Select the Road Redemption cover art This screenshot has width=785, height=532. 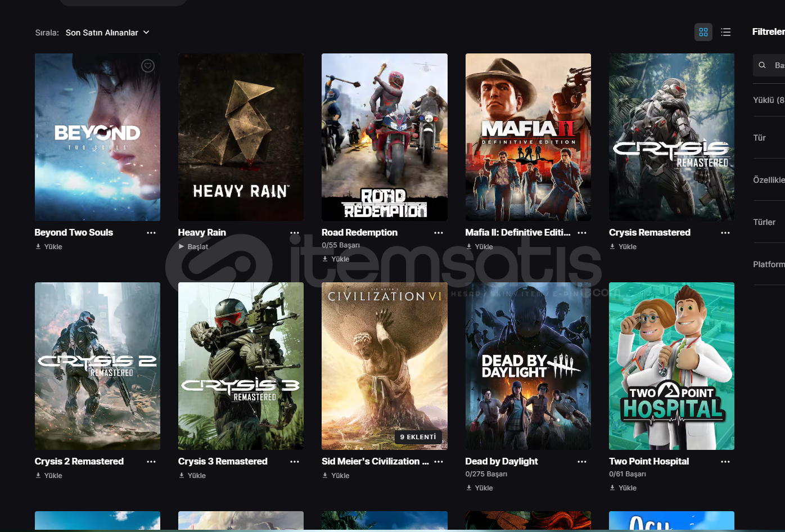(x=385, y=137)
